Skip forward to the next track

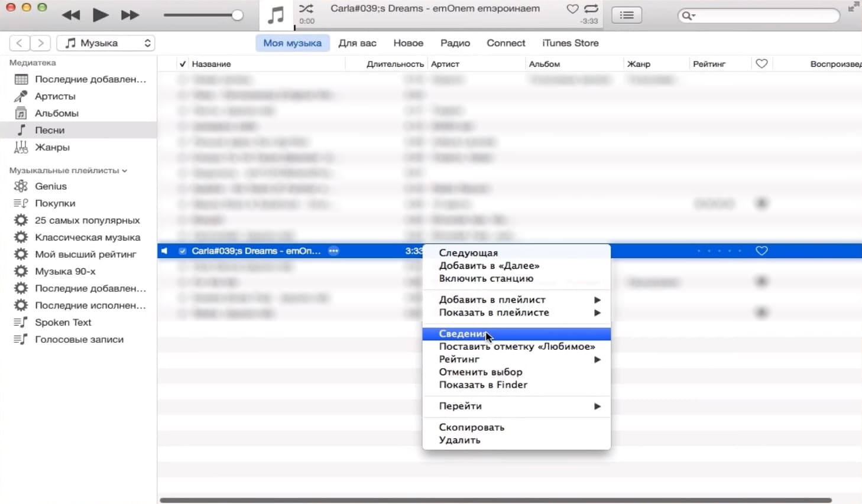point(129,15)
